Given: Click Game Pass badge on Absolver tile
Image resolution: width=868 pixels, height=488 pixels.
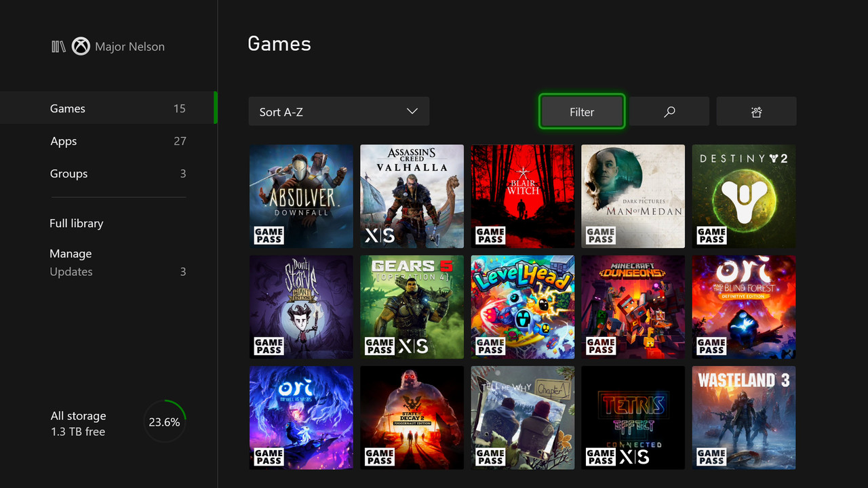Looking at the screenshot, I should click(x=269, y=235).
